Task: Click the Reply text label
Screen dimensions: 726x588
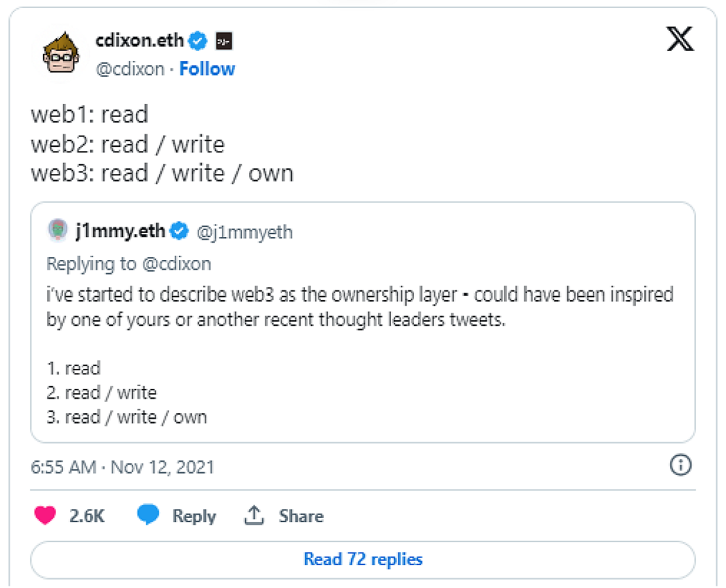Action: coord(194,516)
